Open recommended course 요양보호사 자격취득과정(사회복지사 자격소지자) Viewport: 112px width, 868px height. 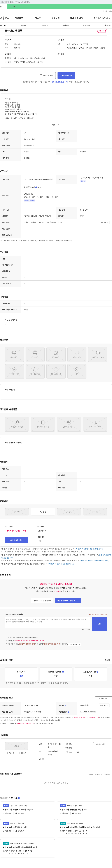80,827
